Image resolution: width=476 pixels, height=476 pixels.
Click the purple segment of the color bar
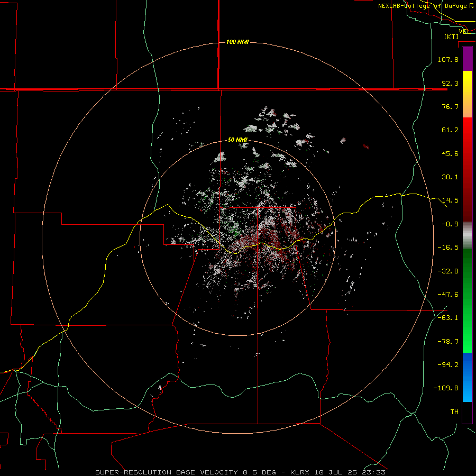(467, 59)
